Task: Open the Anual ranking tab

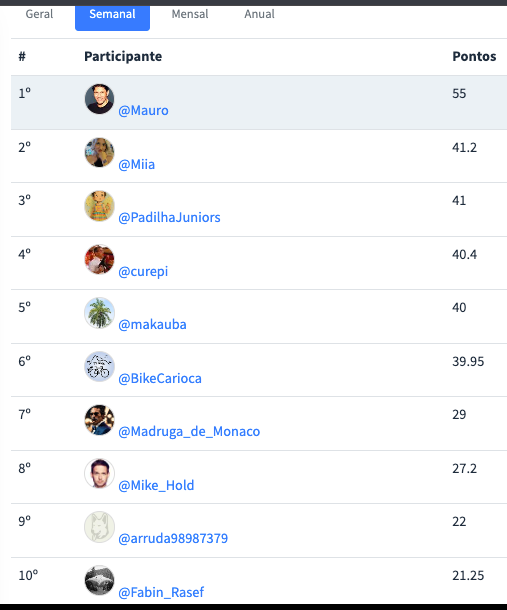Action: tap(260, 14)
